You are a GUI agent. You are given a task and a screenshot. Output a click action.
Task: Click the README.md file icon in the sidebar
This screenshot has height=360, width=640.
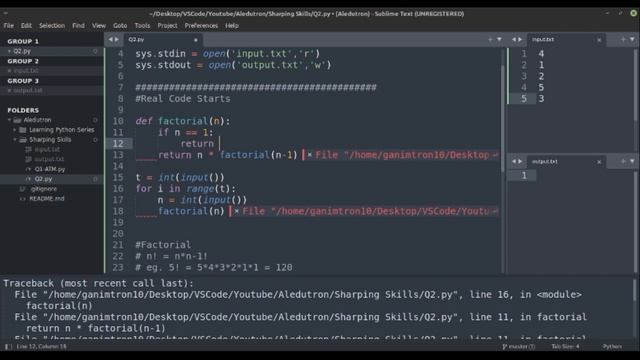tap(23, 199)
